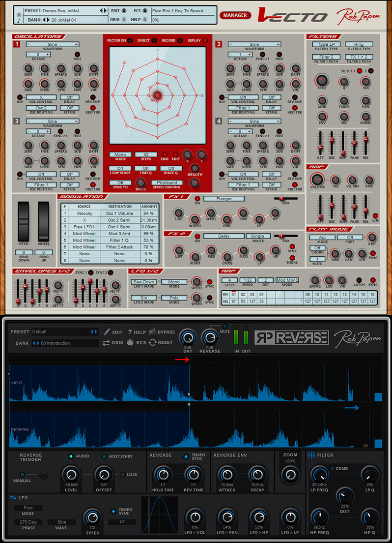This screenshot has width=392, height=543.
Task: Click arp step 09 ON cell in Vecto
Action: [308, 294]
